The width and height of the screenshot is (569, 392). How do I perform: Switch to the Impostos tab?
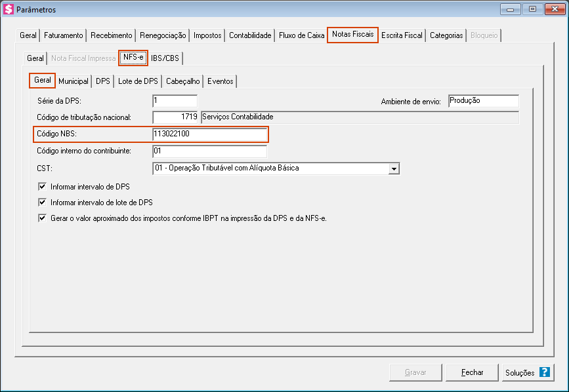click(207, 35)
